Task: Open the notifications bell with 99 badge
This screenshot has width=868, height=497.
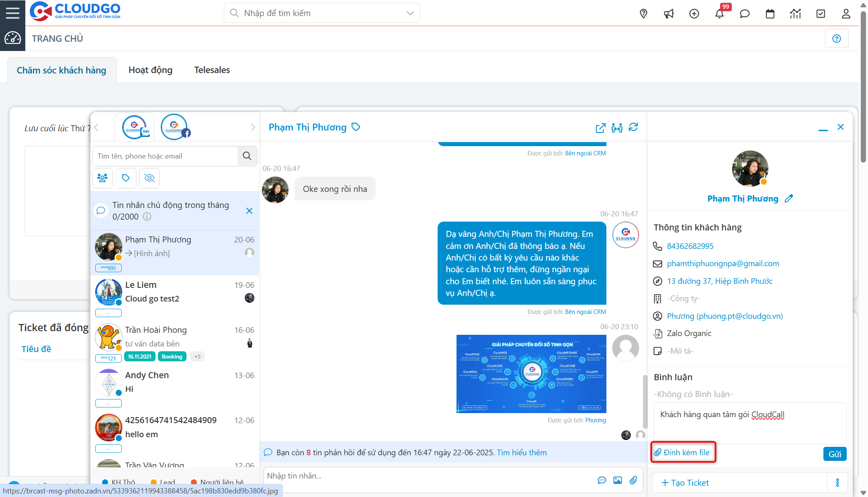Action: (x=720, y=13)
